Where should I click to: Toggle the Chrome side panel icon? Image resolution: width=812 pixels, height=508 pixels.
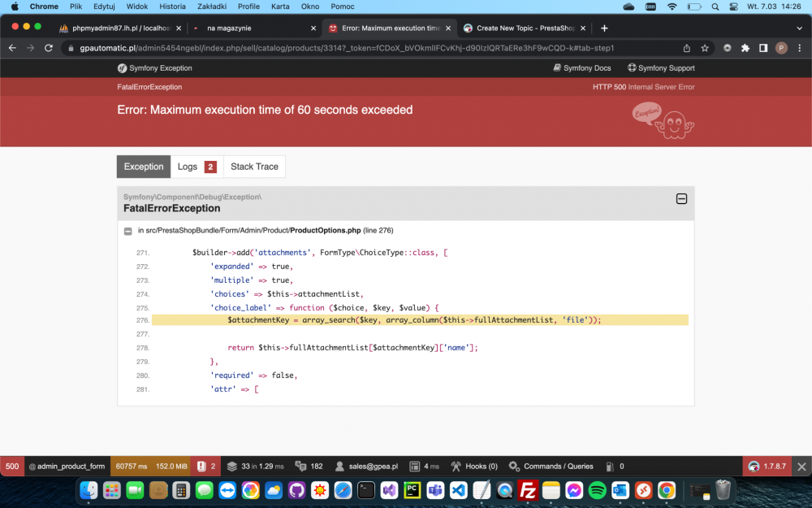[762, 48]
